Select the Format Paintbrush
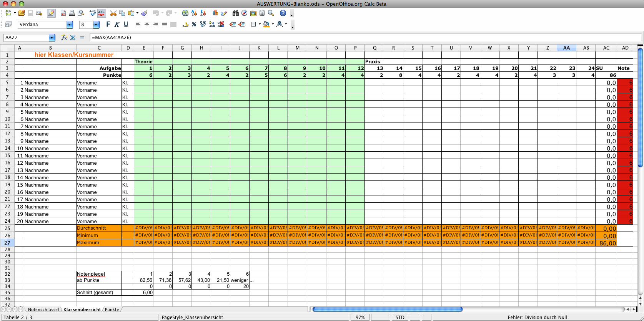644x321 pixels. tap(144, 13)
